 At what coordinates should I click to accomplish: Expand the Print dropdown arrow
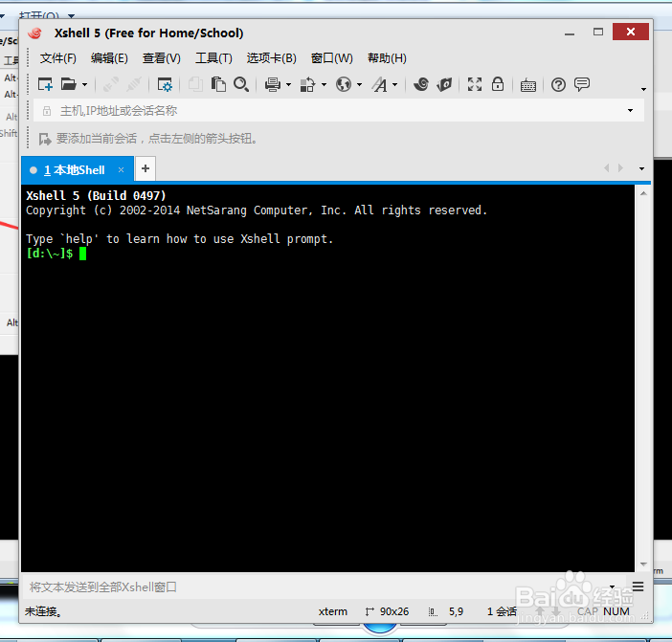pos(288,85)
